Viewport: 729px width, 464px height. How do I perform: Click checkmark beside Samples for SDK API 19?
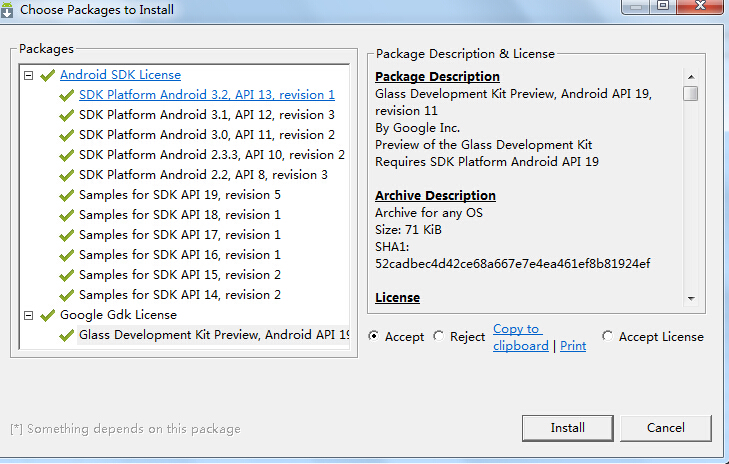tap(66, 195)
